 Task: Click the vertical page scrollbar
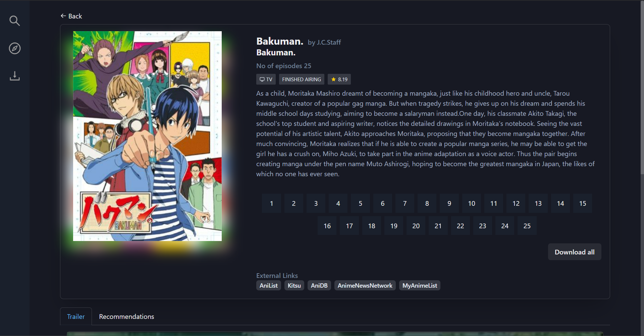click(x=642, y=87)
